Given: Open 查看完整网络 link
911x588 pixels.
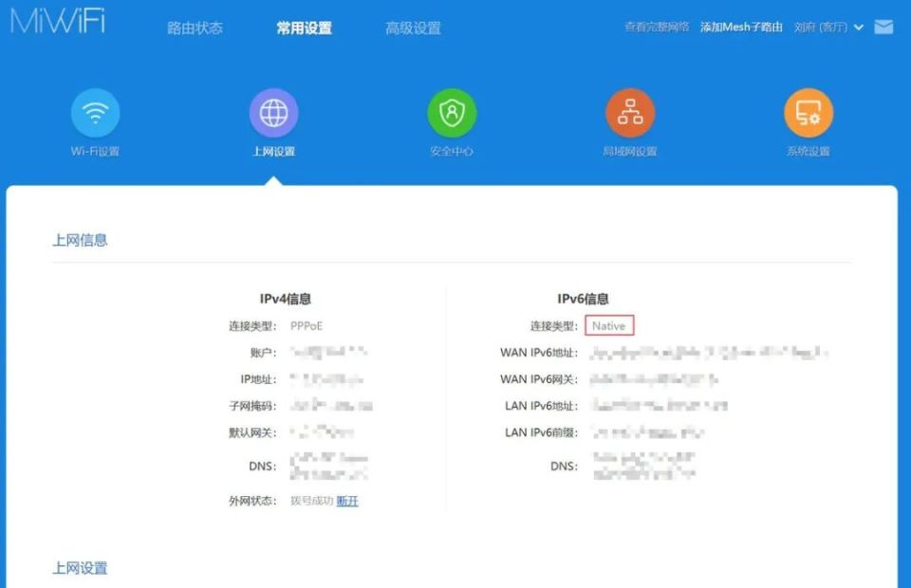Looking at the screenshot, I should click(x=659, y=28).
